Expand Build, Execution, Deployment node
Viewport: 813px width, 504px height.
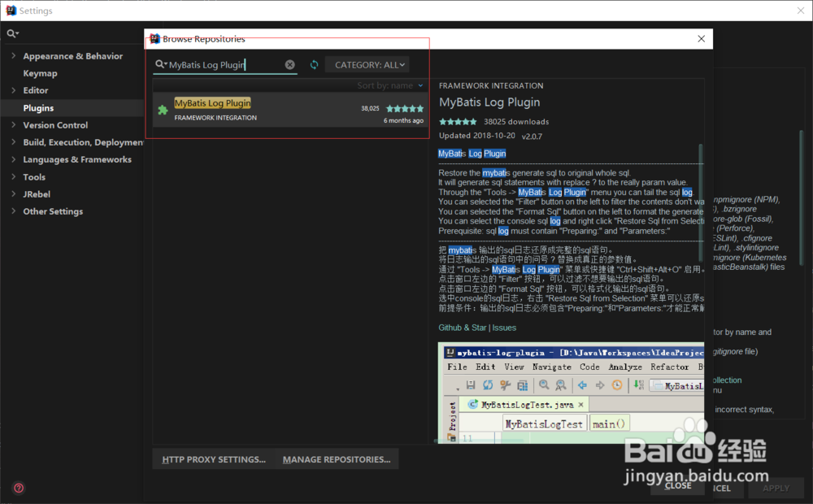point(14,142)
